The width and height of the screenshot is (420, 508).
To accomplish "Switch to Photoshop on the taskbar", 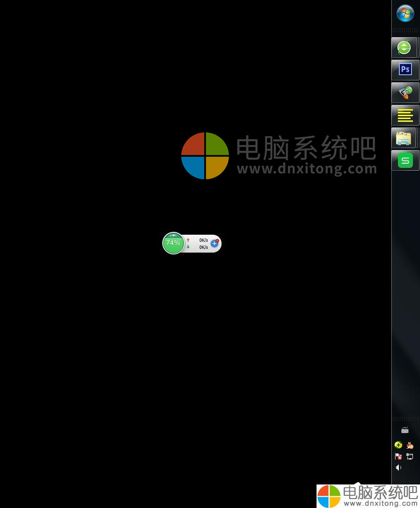I will click(405, 70).
